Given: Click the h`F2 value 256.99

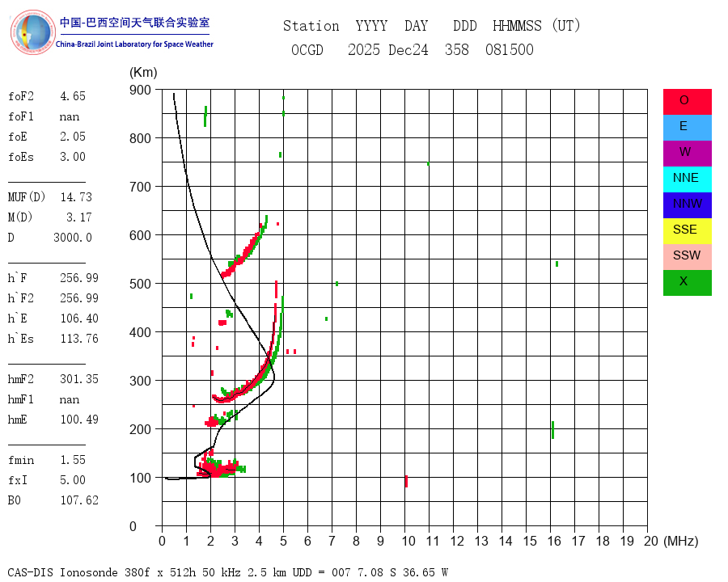Looking at the screenshot, I should [79, 298].
